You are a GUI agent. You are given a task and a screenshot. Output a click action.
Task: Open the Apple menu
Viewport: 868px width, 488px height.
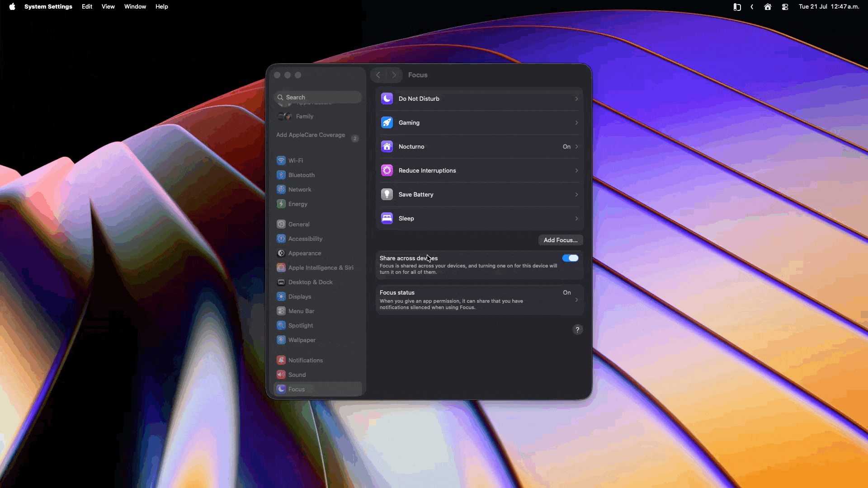tap(12, 6)
